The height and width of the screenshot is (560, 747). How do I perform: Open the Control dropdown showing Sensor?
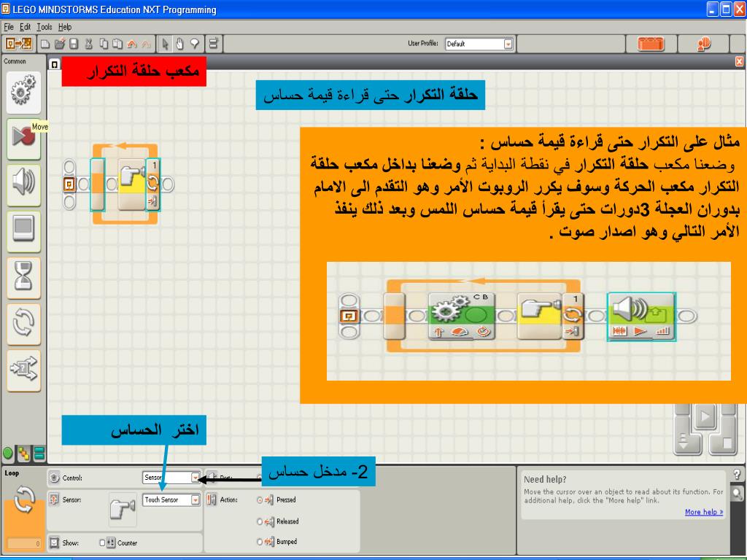point(171,478)
